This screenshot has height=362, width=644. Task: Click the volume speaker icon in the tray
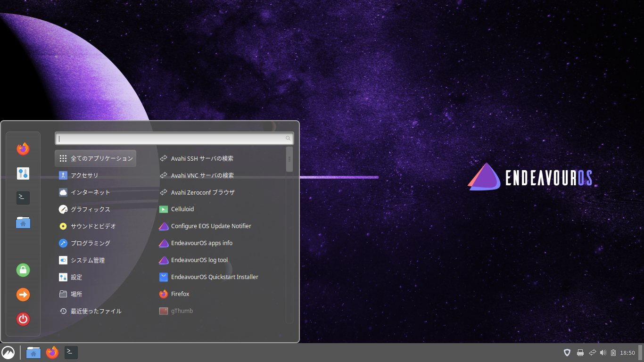tap(603, 353)
